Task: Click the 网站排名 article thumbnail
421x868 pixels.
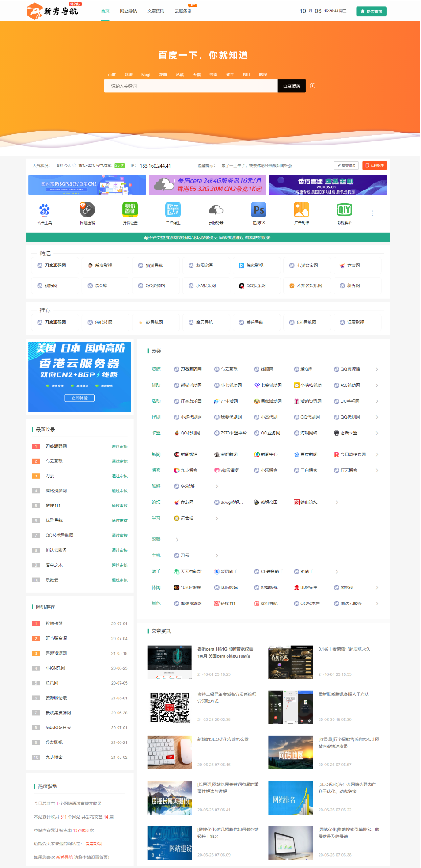Action: 291,798
